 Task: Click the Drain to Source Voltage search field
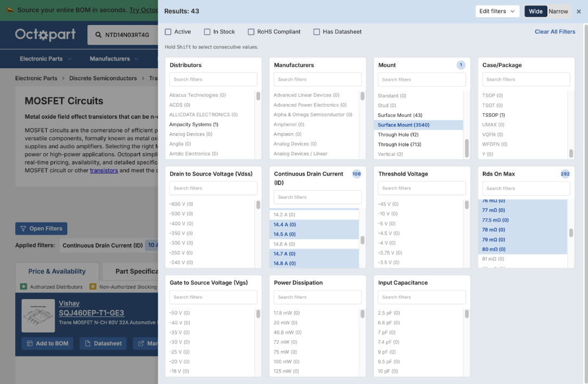(213, 188)
